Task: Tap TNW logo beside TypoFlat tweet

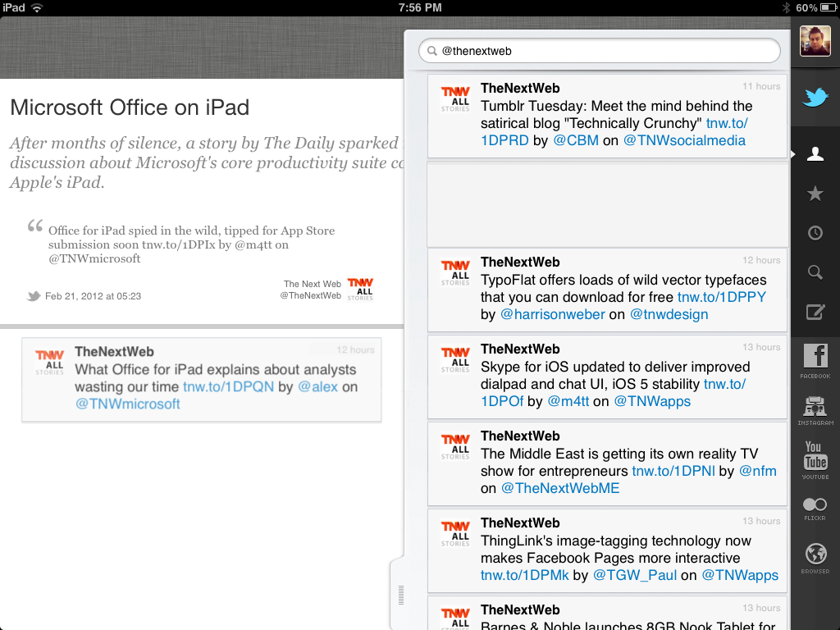Action: (x=455, y=272)
